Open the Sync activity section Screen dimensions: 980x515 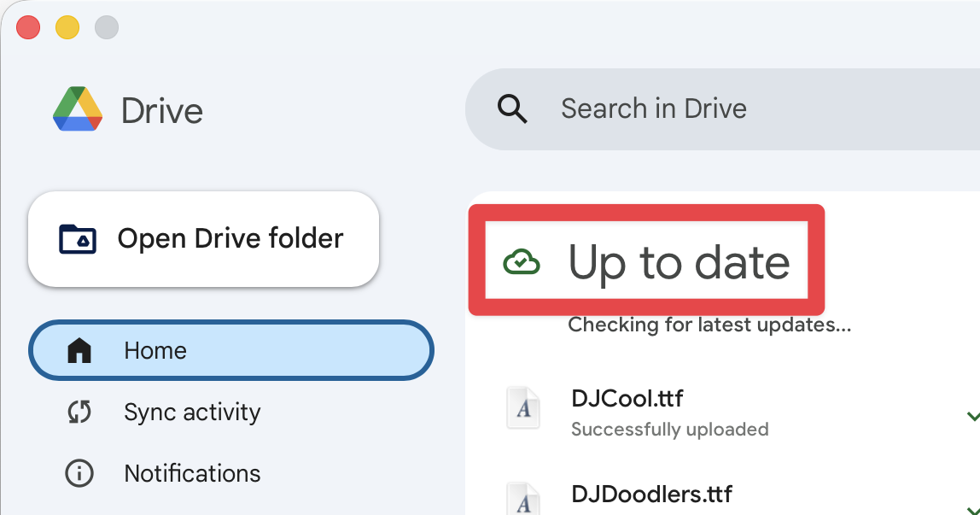coord(192,413)
